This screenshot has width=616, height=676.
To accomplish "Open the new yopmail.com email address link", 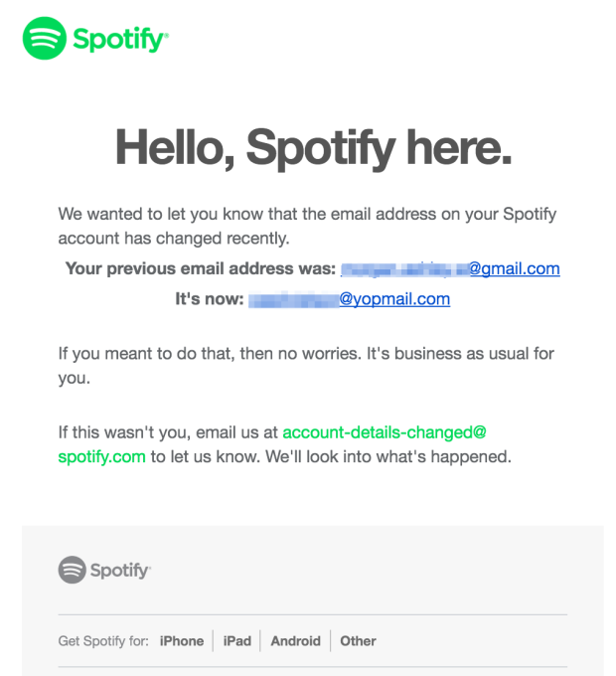I will 349,299.
